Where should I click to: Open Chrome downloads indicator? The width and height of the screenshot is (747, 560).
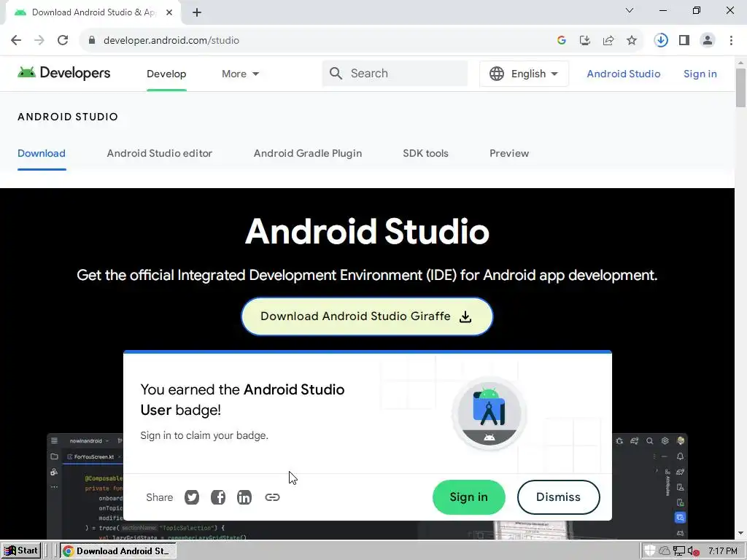[x=661, y=41]
